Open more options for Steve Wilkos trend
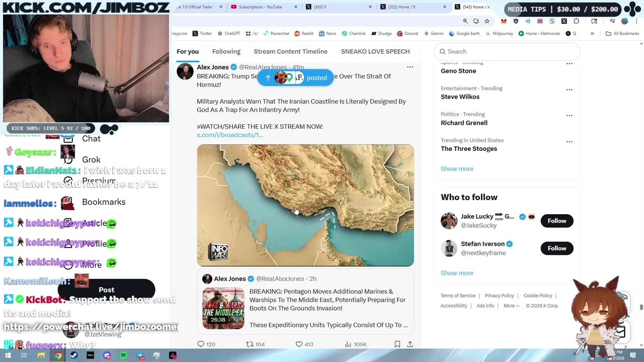Screen dimensions: 644x362 click(569, 89)
